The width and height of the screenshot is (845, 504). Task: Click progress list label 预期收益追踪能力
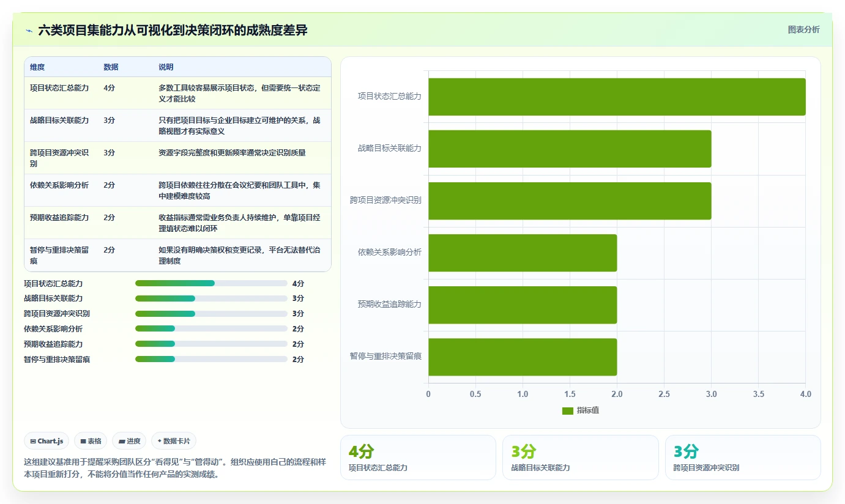coord(53,344)
